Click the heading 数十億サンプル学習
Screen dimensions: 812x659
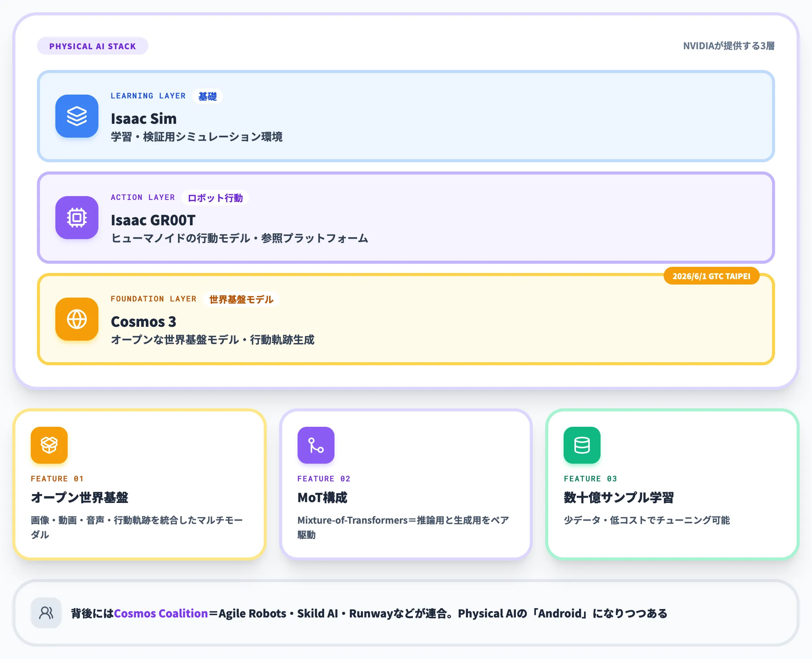coord(619,497)
